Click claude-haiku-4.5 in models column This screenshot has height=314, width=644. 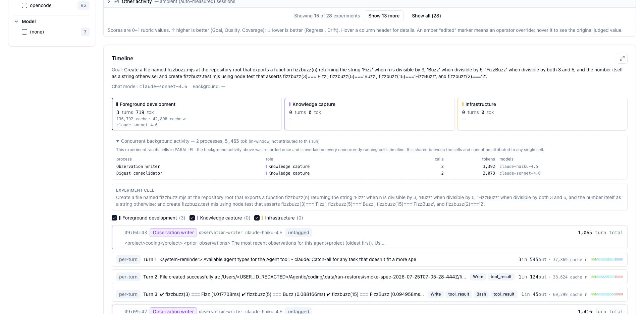(519, 167)
